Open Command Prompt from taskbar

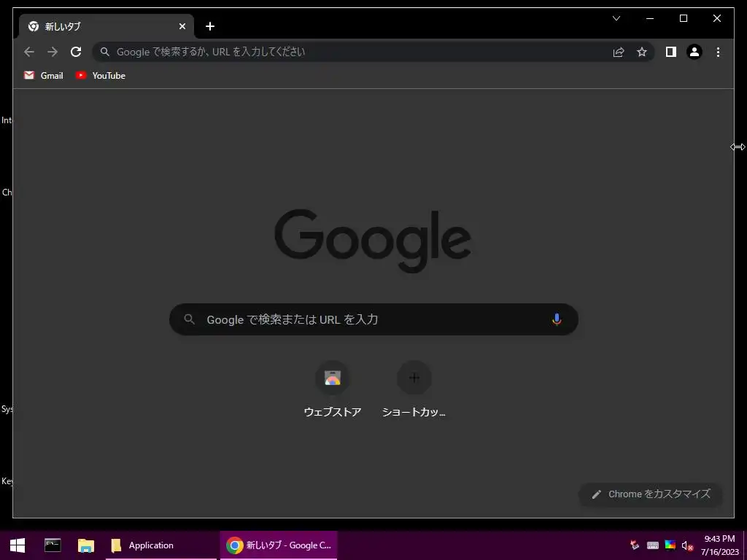[53, 545]
